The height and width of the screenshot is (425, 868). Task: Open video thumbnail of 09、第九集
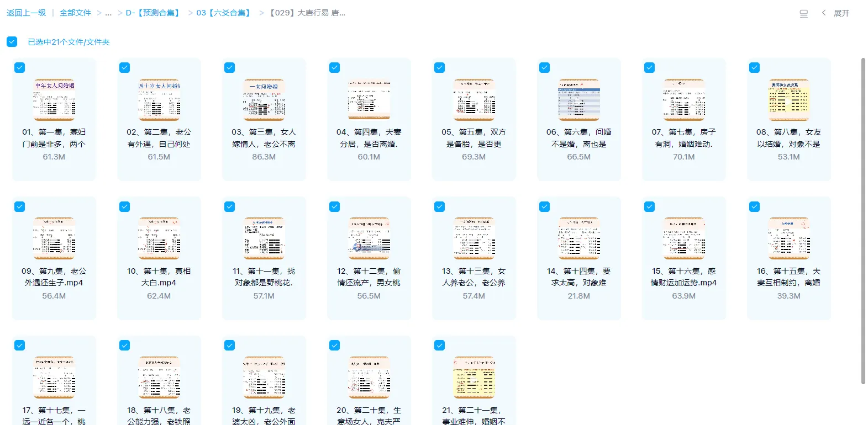[x=54, y=238]
